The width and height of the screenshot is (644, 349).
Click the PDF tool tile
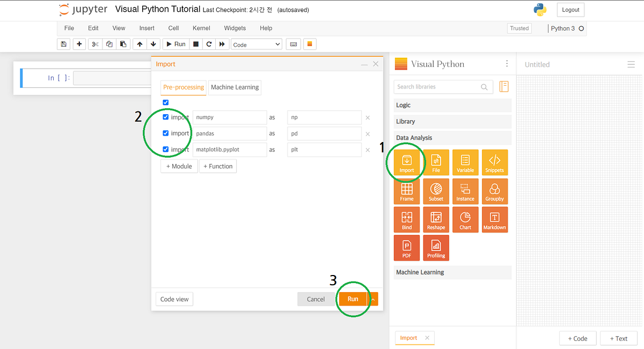click(407, 249)
